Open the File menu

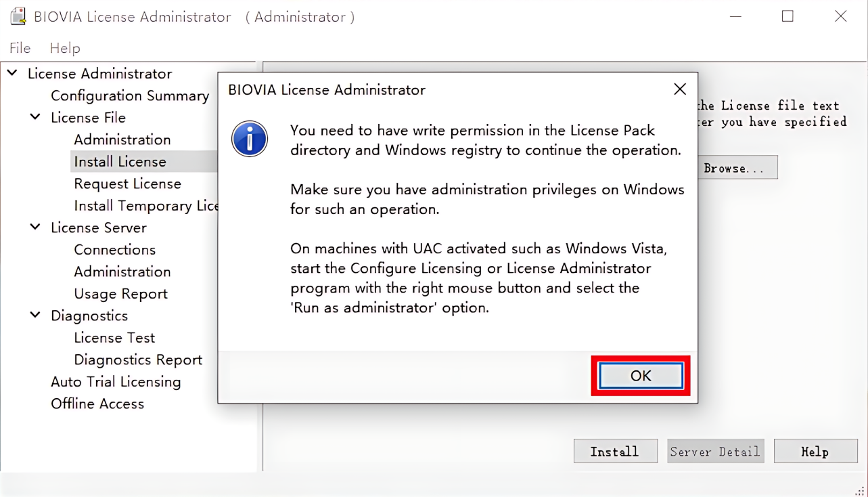[20, 48]
